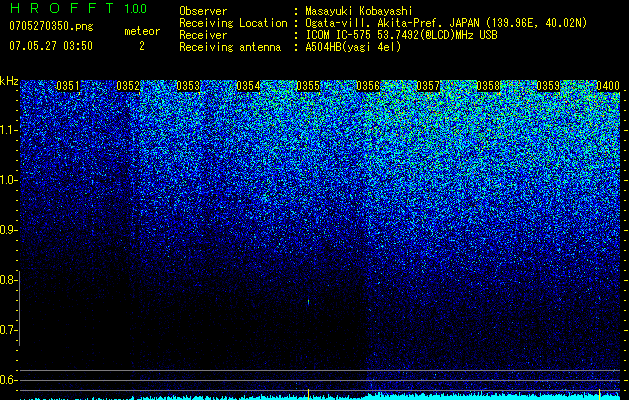This screenshot has width=629, height=400.
Task: Click the 0.6 kHz axis label
Action: [8, 380]
